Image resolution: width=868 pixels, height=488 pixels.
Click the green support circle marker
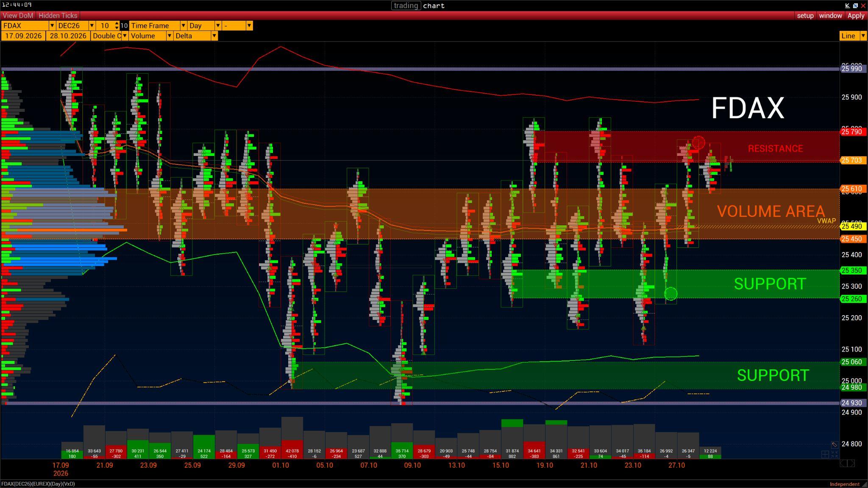pos(670,294)
